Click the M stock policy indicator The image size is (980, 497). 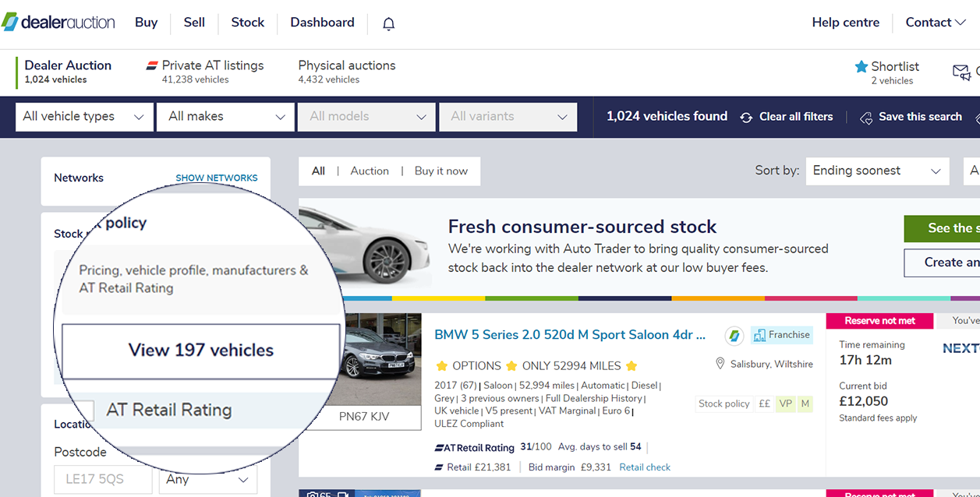[805, 404]
